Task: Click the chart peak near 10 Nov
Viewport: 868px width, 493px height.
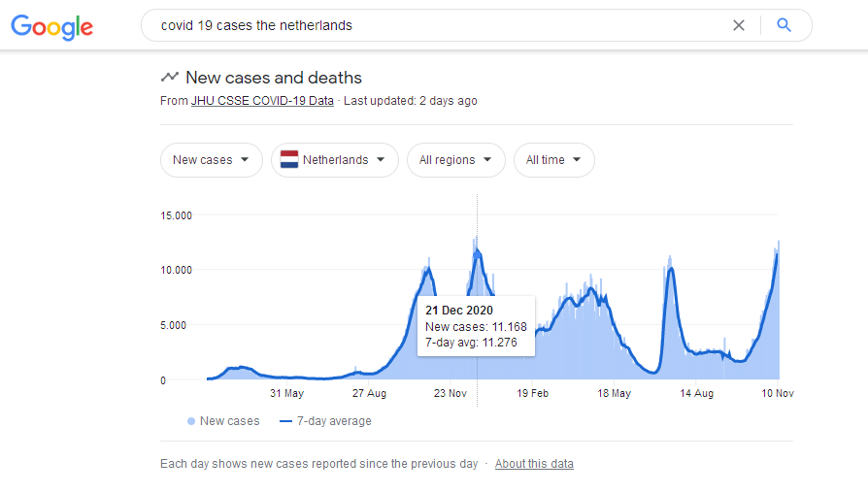Action: [x=778, y=243]
